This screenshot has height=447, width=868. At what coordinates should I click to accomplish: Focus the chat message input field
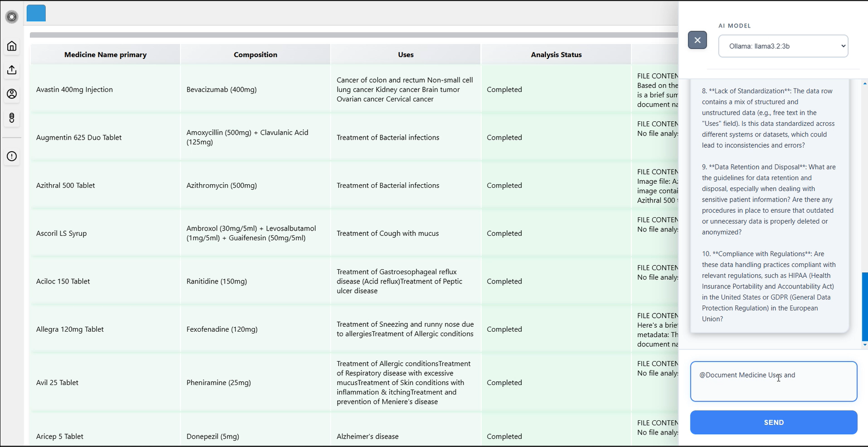[x=773, y=381]
